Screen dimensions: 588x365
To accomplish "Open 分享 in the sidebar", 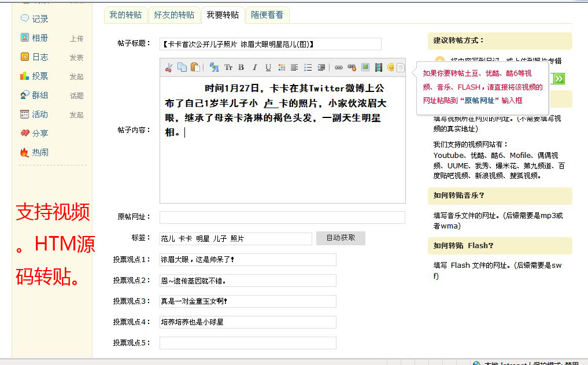I will [x=40, y=134].
